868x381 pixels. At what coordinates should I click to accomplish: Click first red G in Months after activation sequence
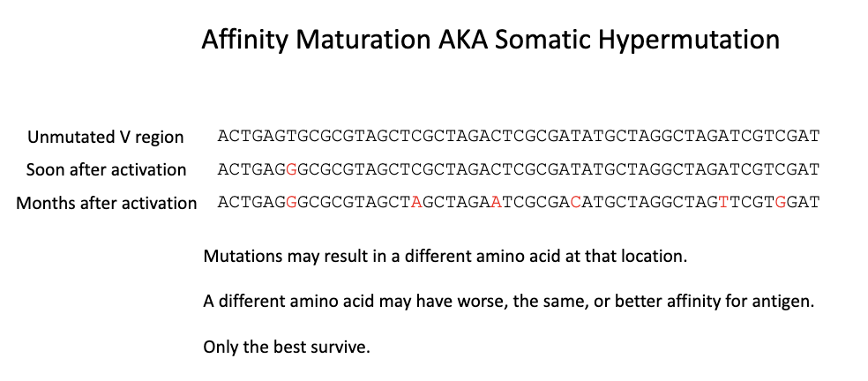tap(291, 202)
